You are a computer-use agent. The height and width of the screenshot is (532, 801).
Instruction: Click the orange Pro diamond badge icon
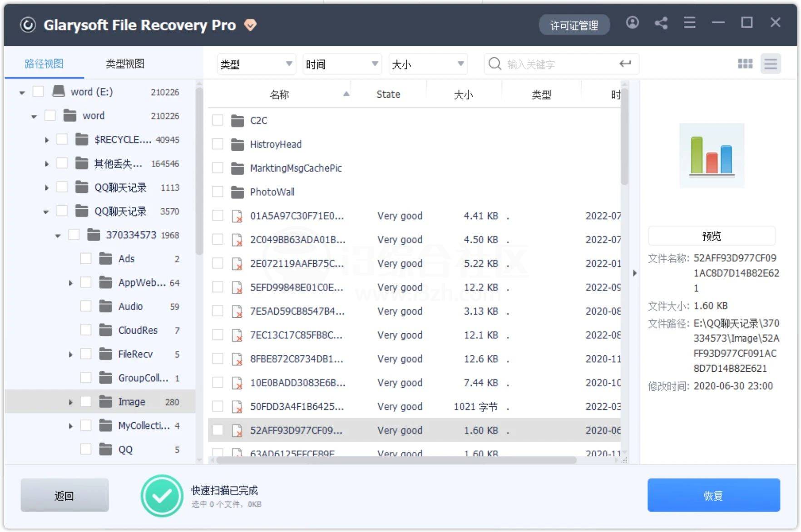point(250,25)
